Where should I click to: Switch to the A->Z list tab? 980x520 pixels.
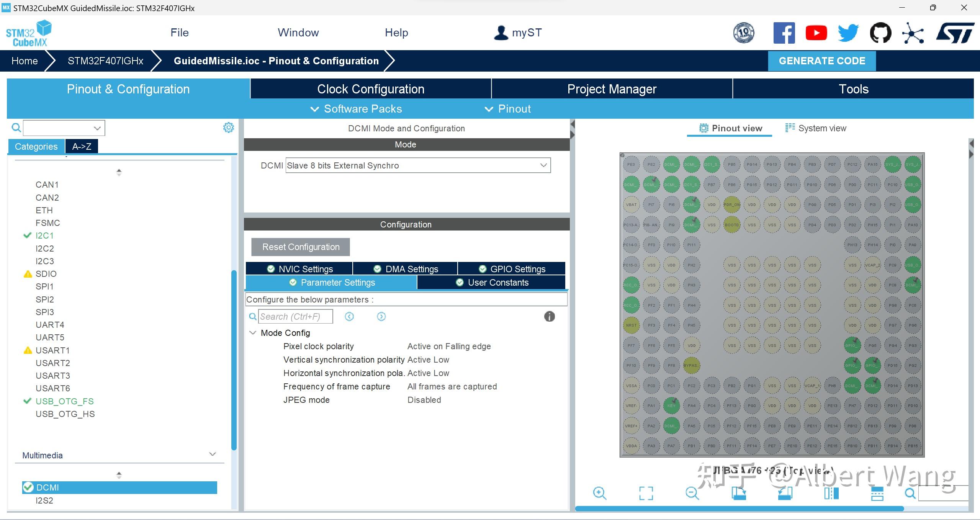coord(82,146)
